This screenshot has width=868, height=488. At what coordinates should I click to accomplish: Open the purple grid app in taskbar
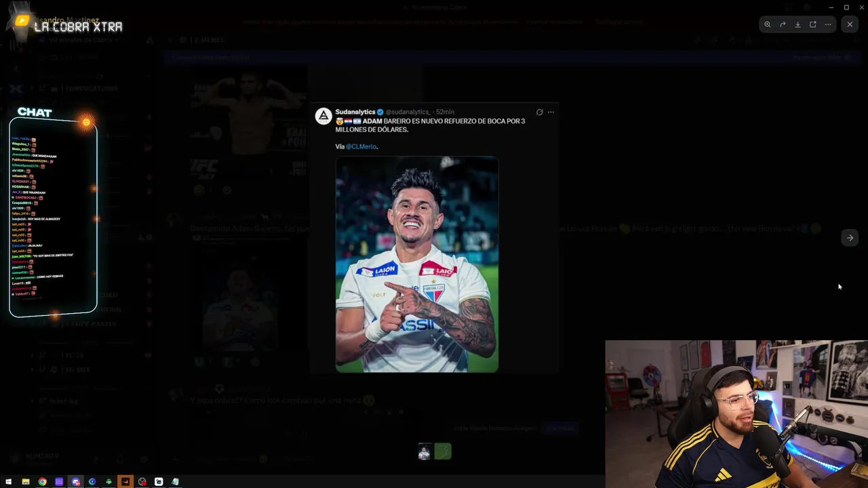(59, 482)
